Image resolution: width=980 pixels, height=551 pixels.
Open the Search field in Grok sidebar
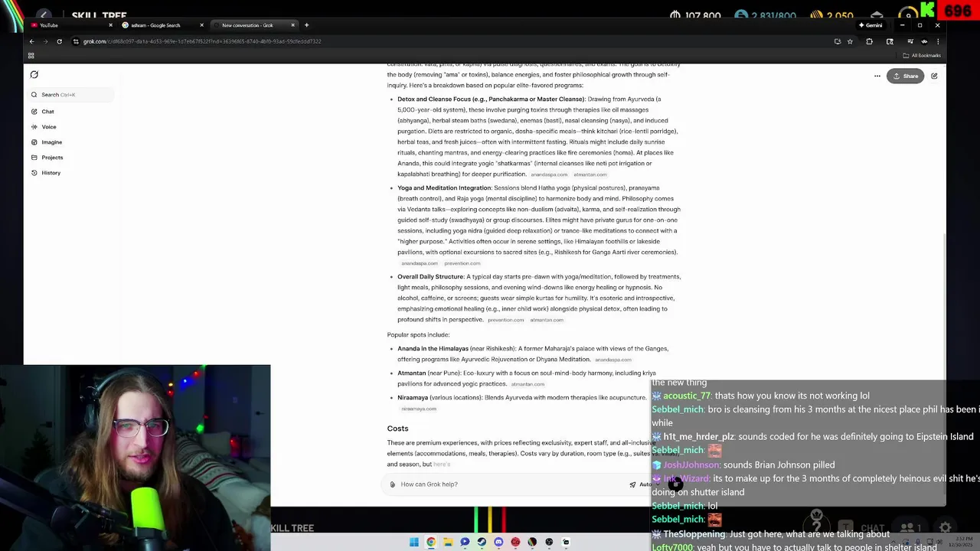click(70, 95)
